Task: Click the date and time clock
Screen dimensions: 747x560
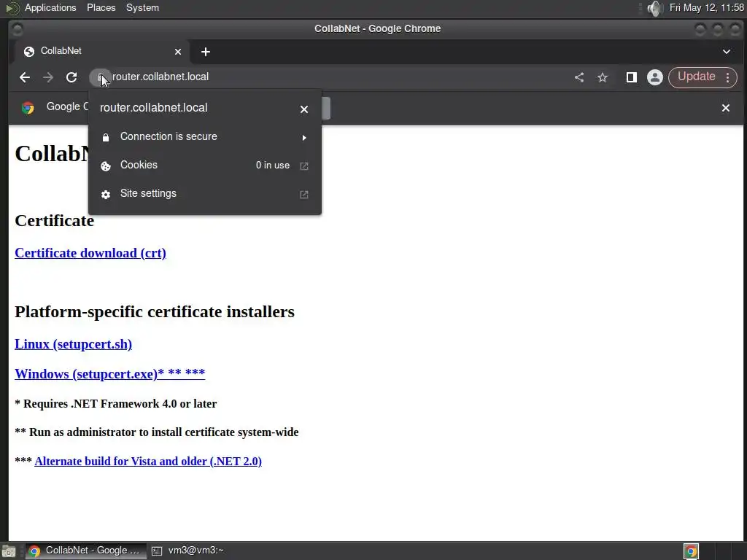Action: click(x=706, y=7)
